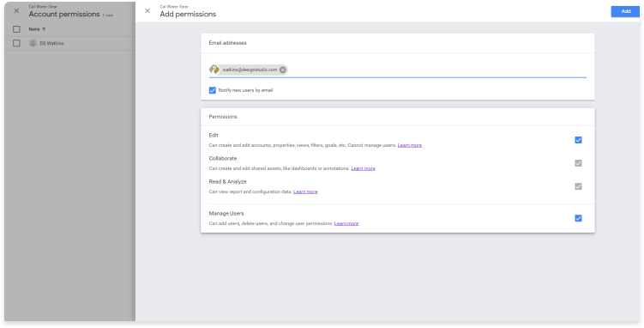The width and height of the screenshot is (644, 328).
Task: Click the DS Watkins user name
Action: click(51, 43)
